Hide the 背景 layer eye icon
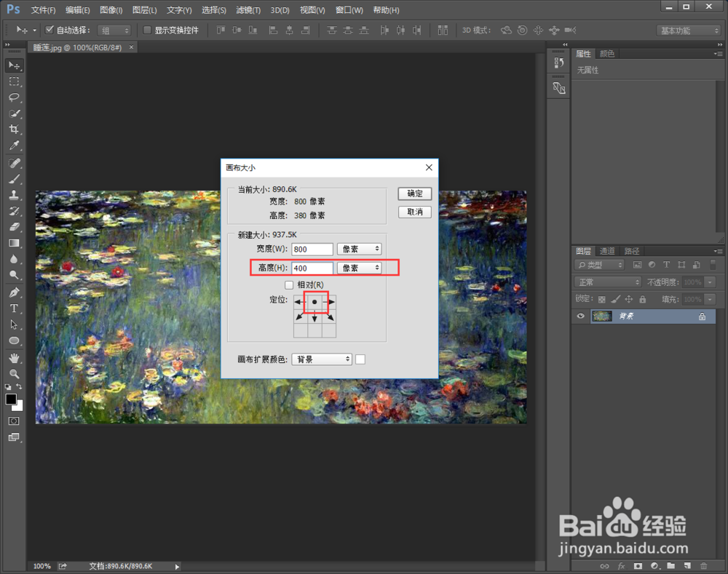Viewport: 728px width, 574px height. coord(580,316)
